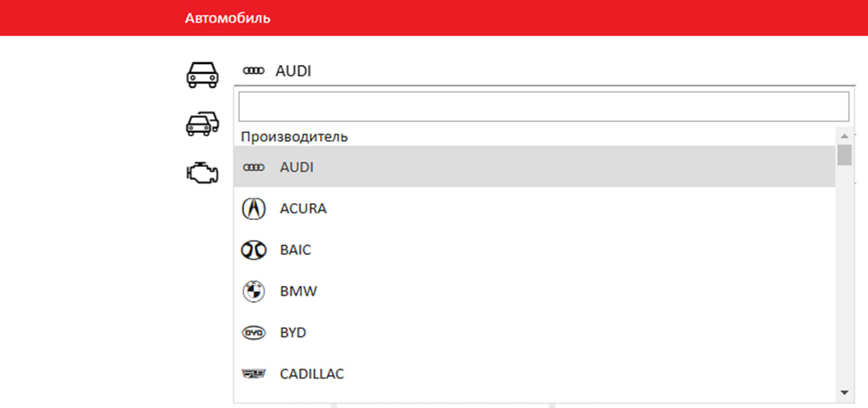Click the scrollbar up arrow

pos(844,135)
